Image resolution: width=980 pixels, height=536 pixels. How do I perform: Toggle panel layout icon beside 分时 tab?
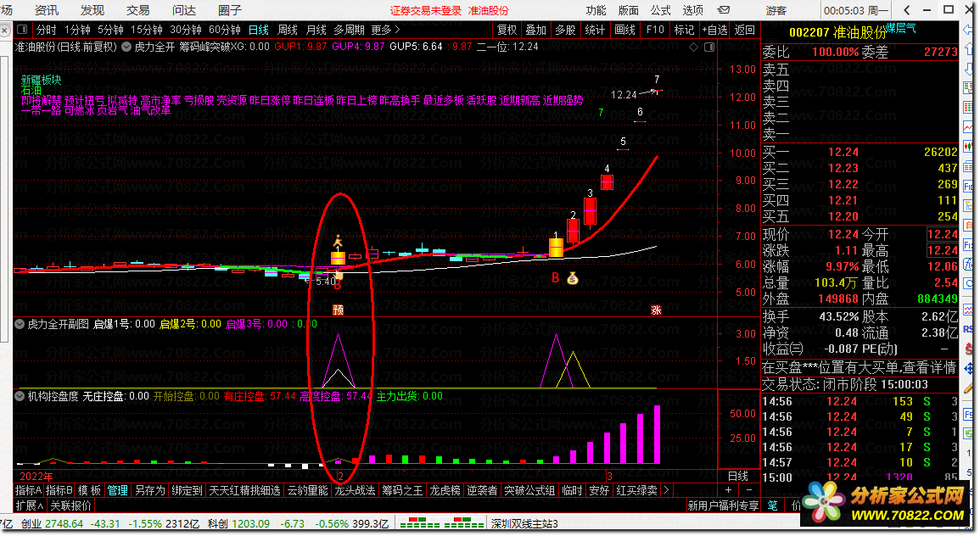23,30
